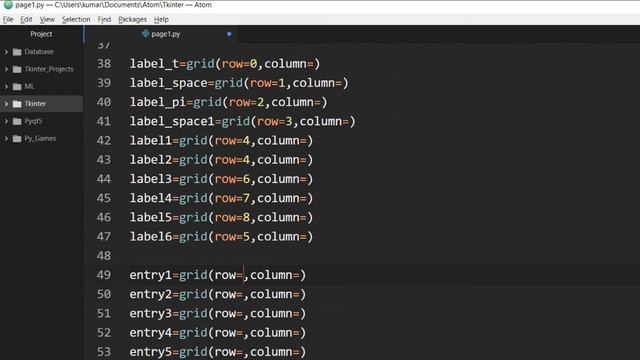Image resolution: width=640 pixels, height=360 pixels.
Task: Click the entry5=grid code line
Action: click(x=218, y=352)
